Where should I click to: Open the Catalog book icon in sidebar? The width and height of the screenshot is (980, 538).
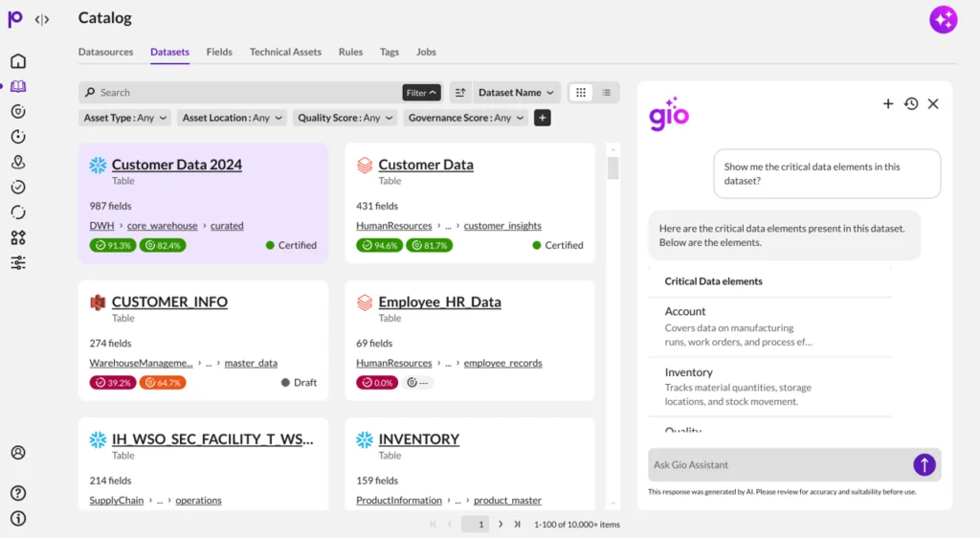coord(18,86)
